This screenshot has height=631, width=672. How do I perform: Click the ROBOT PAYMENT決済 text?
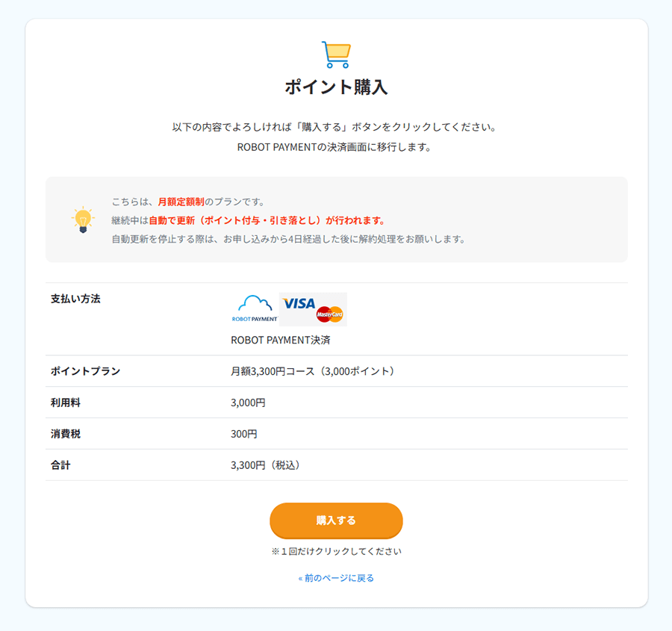tap(281, 340)
